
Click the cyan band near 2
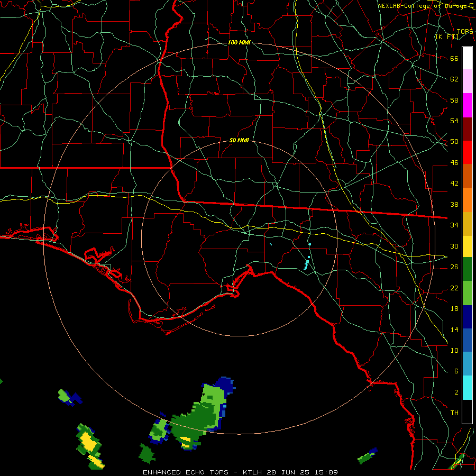(x=467, y=388)
